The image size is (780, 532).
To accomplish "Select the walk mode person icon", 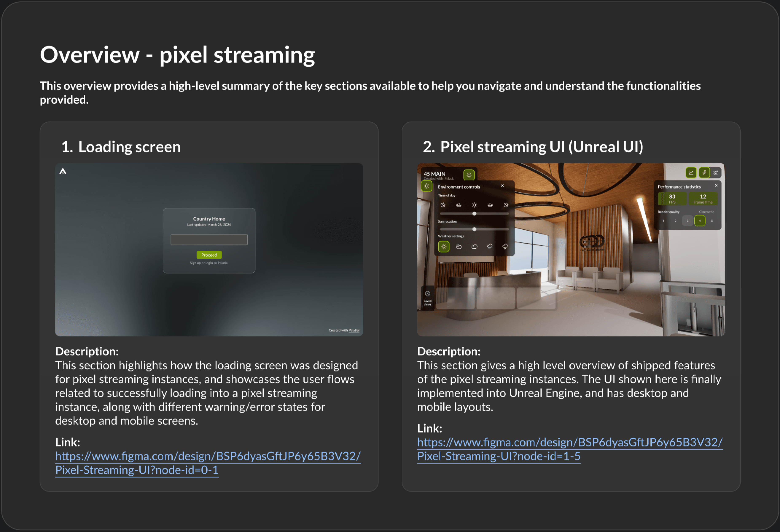I will point(704,173).
